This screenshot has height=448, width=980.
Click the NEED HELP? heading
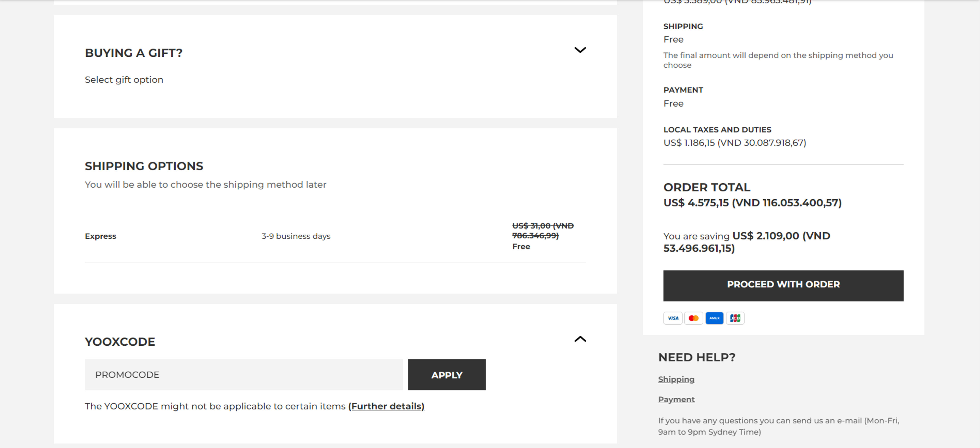[x=696, y=357]
